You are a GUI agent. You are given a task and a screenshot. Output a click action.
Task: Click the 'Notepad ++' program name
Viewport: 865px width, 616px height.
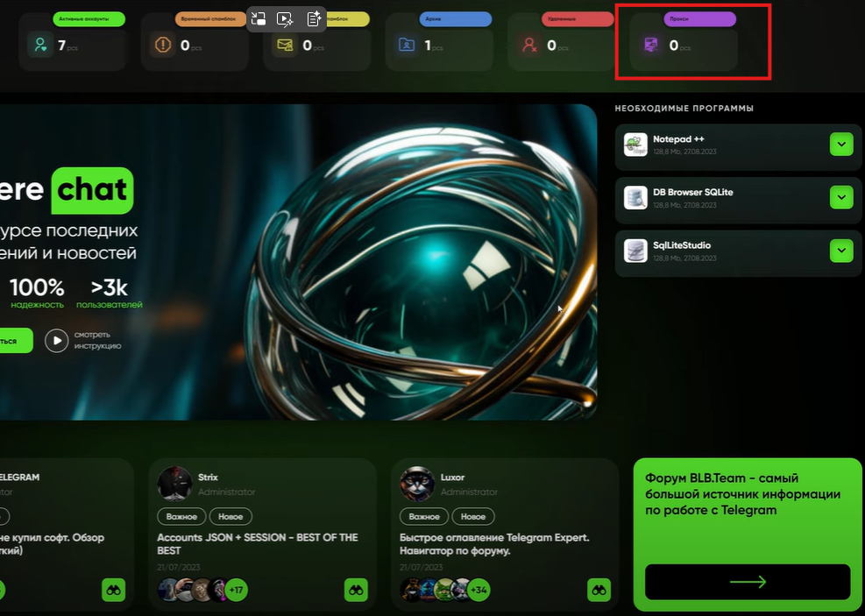[678, 139]
